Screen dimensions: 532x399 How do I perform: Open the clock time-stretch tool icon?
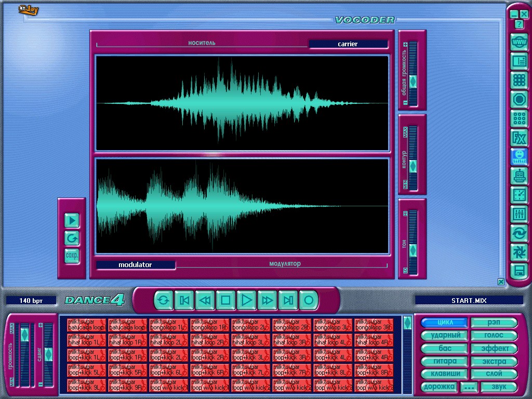pyautogui.click(x=519, y=195)
